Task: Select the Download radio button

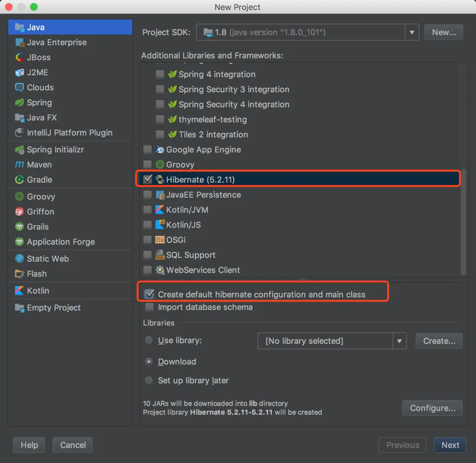Action: [149, 362]
